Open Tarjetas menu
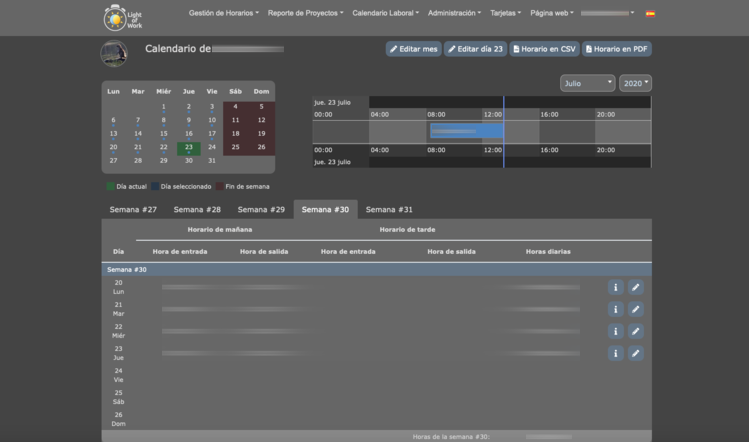 pos(505,13)
